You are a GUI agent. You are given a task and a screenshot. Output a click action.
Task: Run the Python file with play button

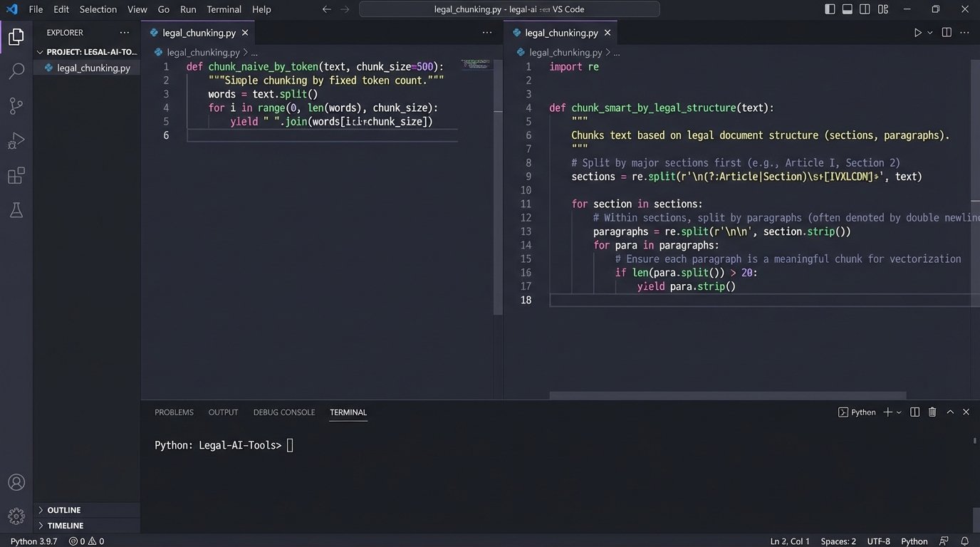pyautogui.click(x=917, y=33)
